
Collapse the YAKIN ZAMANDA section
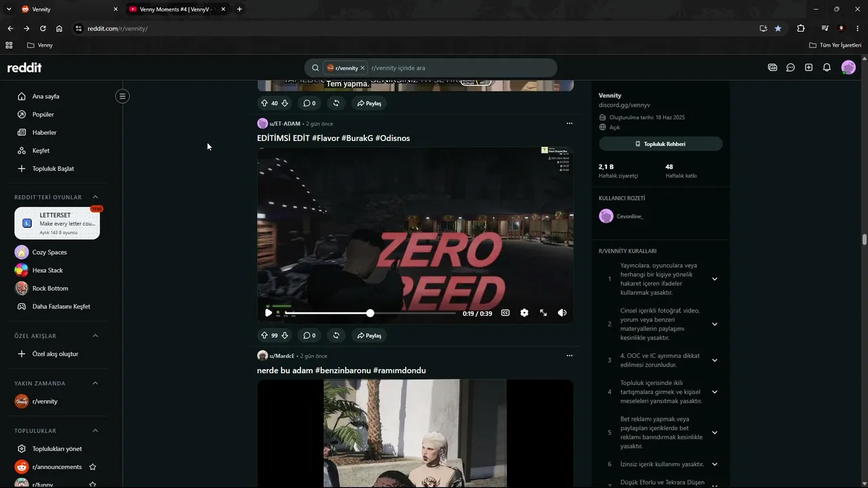pos(96,384)
